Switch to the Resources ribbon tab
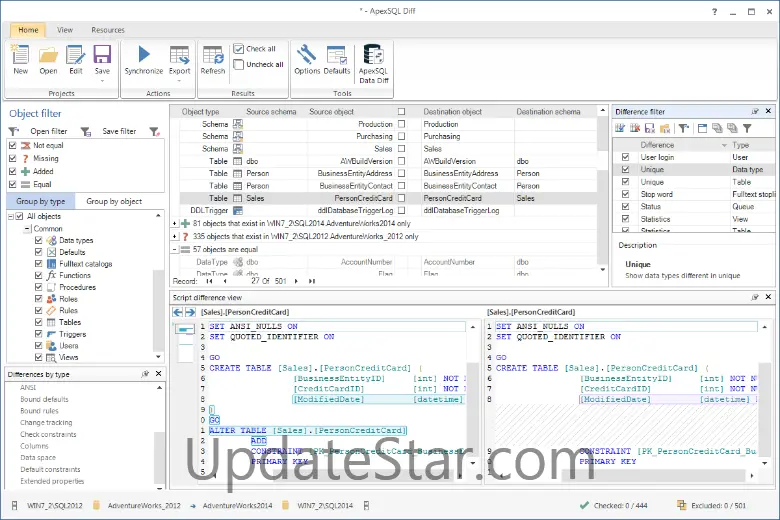This screenshot has height=520, width=780. coord(108,30)
